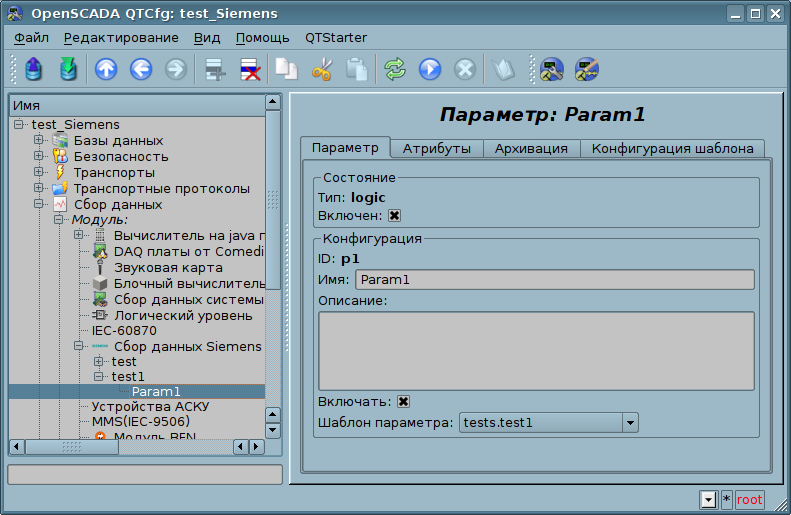
Task: Click the add item toolbar icon
Action: (x=214, y=69)
